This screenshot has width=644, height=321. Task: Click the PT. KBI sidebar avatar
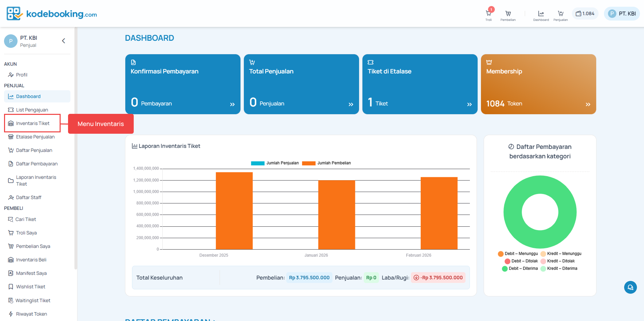tap(11, 41)
